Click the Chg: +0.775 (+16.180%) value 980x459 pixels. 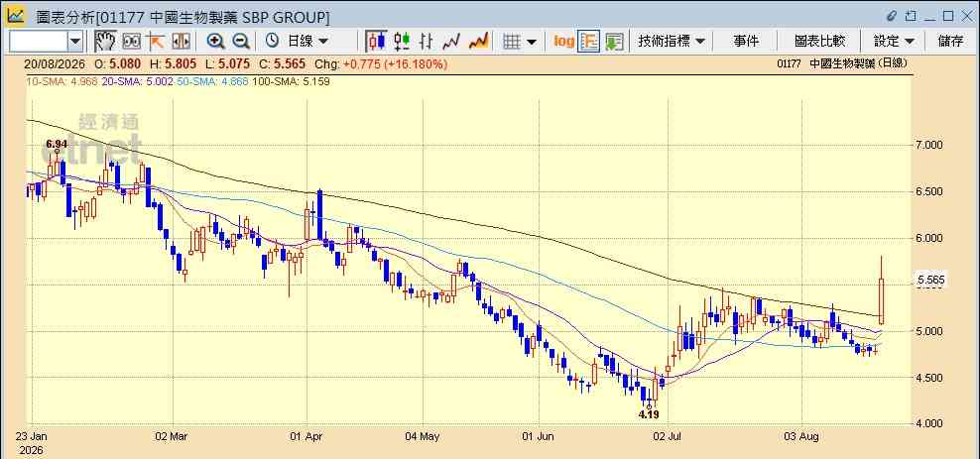pyautogui.click(x=381, y=63)
